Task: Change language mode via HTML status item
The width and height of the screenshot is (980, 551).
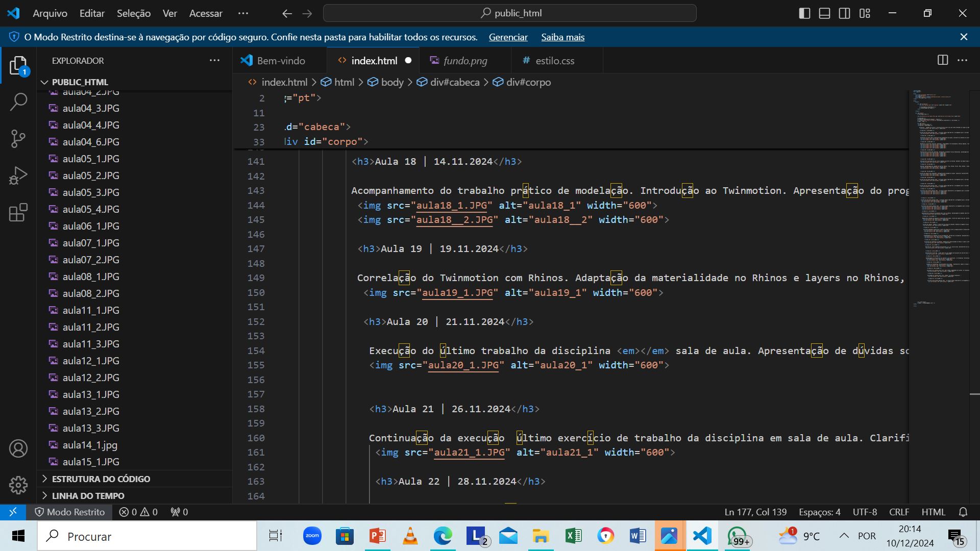Action: point(934,512)
